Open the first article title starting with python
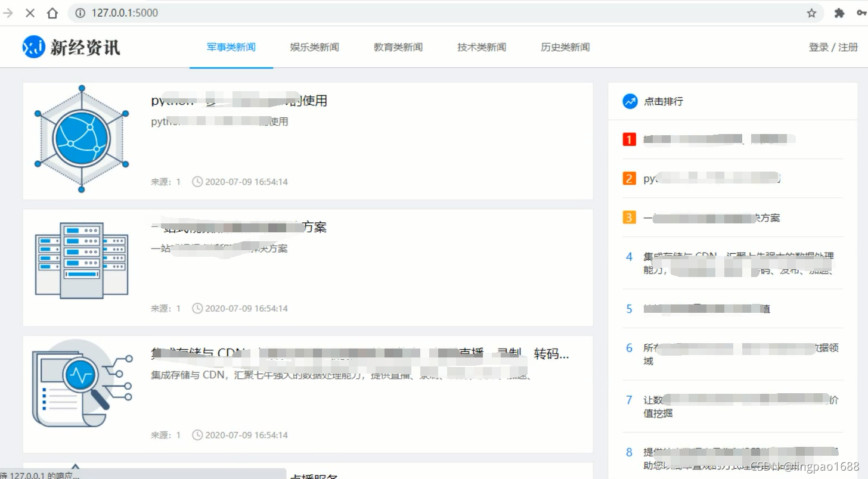The height and width of the screenshot is (479, 868). (239, 101)
